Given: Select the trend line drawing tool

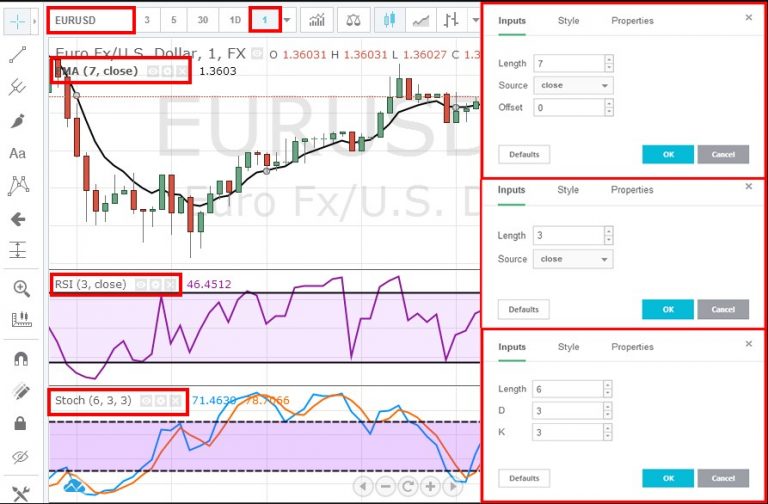Looking at the screenshot, I should 18,55.
